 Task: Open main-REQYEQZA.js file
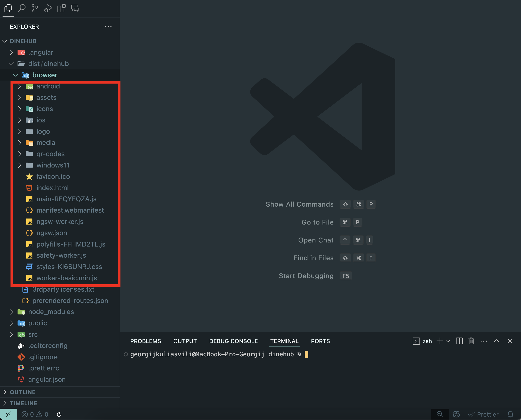60,199
